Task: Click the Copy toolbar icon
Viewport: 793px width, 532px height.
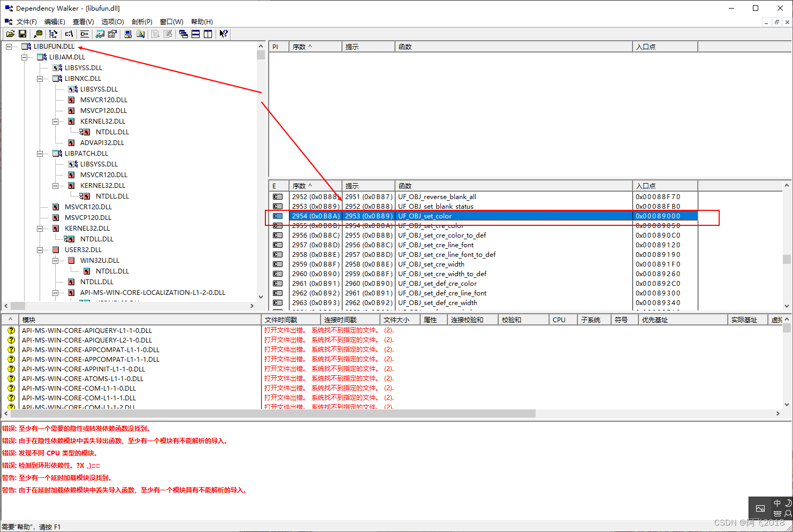Action: pos(37,34)
